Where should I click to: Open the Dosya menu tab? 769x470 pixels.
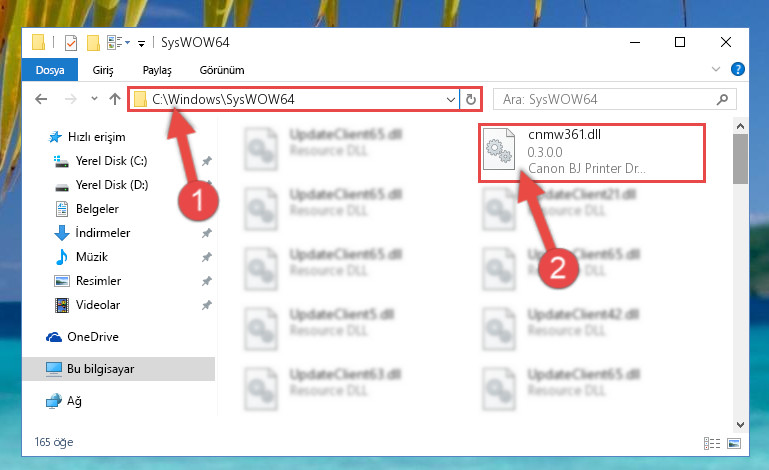(50, 70)
